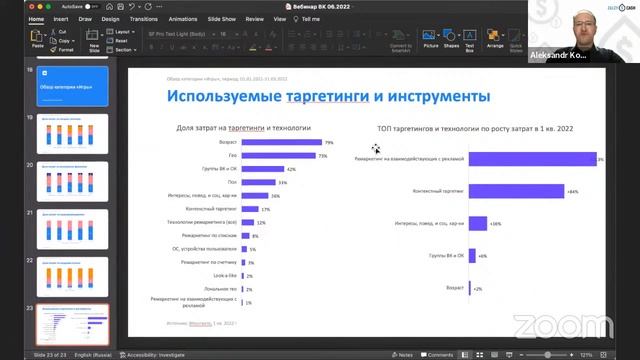Select slide 23 thumbnail
The height and width of the screenshot is (360, 640).
[72, 324]
